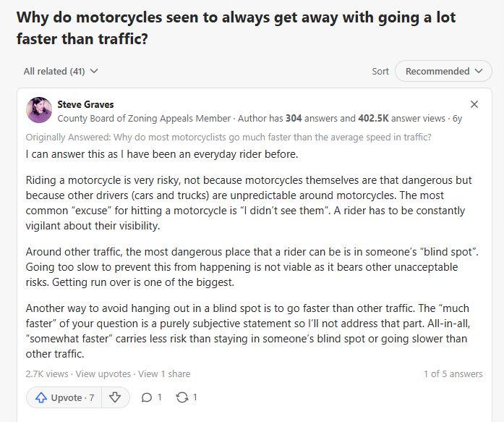This screenshot has width=504, height=422.
Task: Click the 6y answer timestamp
Action: point(457,118)
